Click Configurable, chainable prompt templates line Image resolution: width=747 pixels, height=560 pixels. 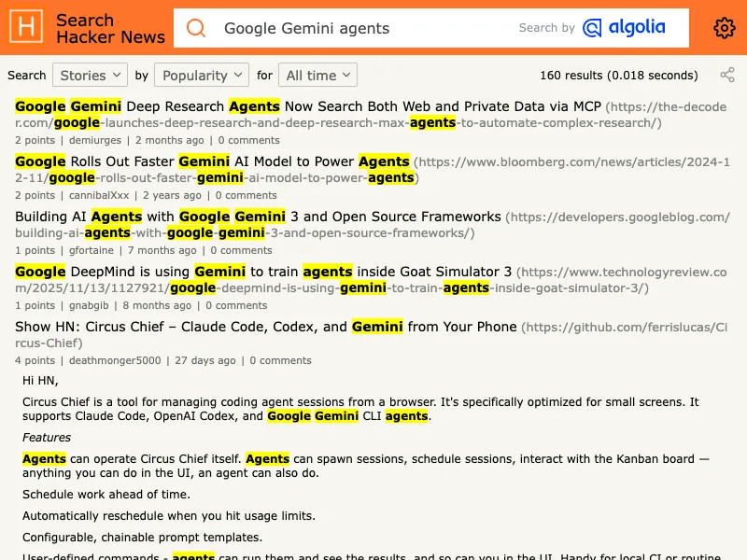click(x=143, y=538)
